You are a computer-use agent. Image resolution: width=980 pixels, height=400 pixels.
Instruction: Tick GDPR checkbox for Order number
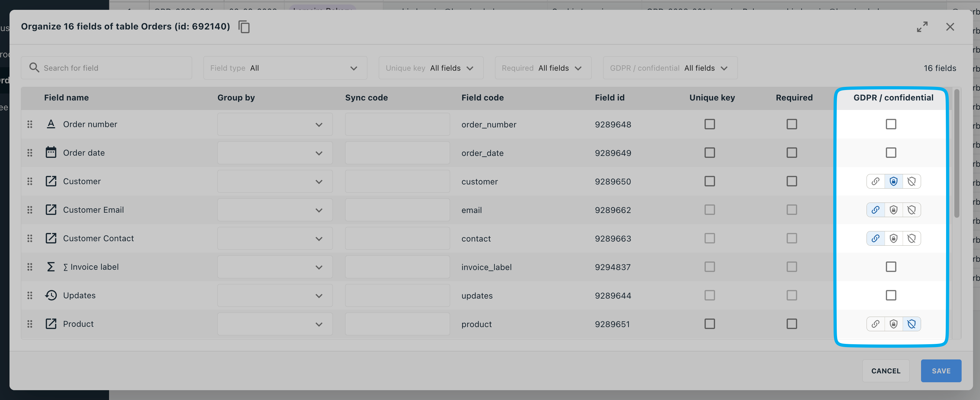tap(891, 124)
